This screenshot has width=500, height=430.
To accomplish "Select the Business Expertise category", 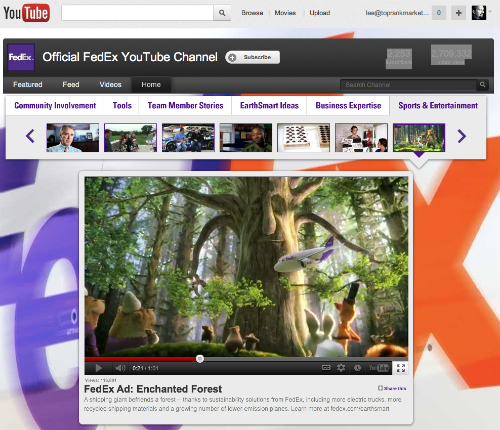I will pyautogui.click(x=348, y=106).
